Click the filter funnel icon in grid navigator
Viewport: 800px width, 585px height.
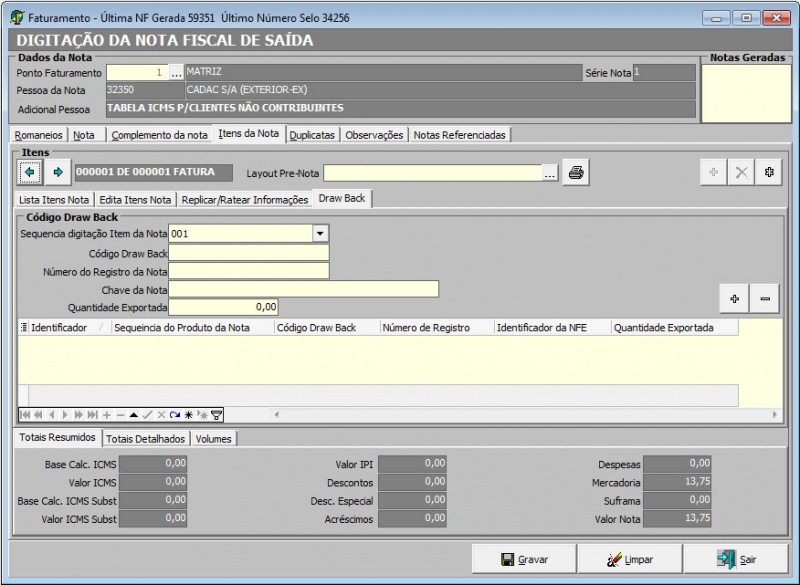click(217, 415)
